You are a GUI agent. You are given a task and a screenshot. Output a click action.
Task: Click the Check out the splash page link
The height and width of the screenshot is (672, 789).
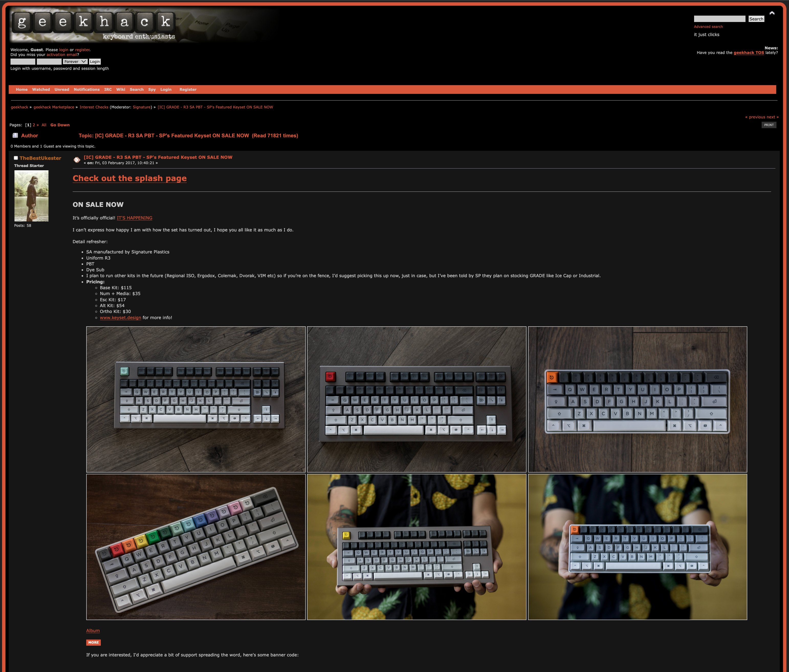[129, 178]
